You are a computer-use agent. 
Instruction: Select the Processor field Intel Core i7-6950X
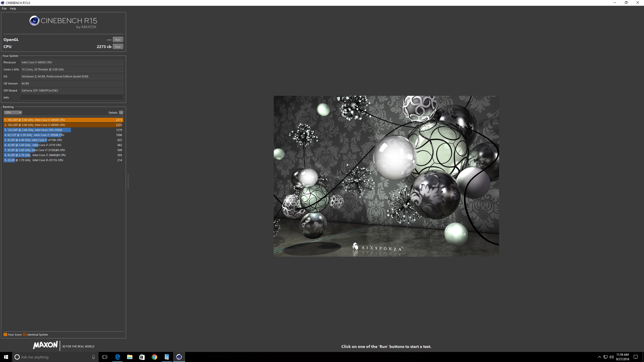tap(72, 62)
